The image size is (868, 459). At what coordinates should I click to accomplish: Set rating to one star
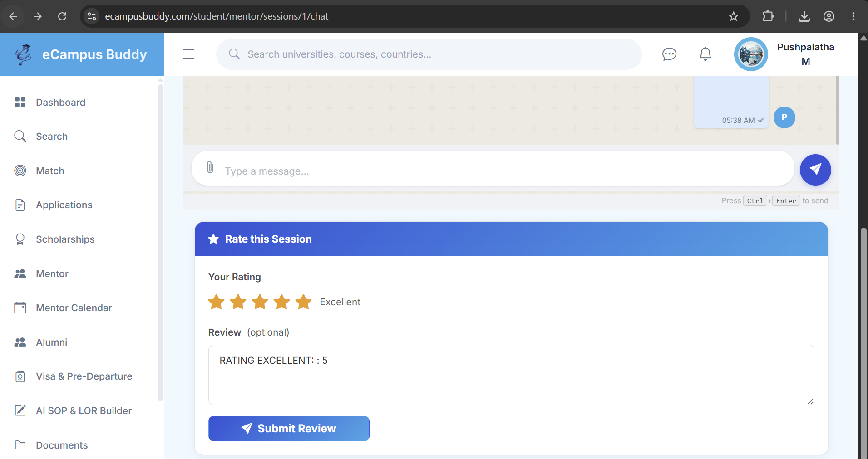coord(217,302)
